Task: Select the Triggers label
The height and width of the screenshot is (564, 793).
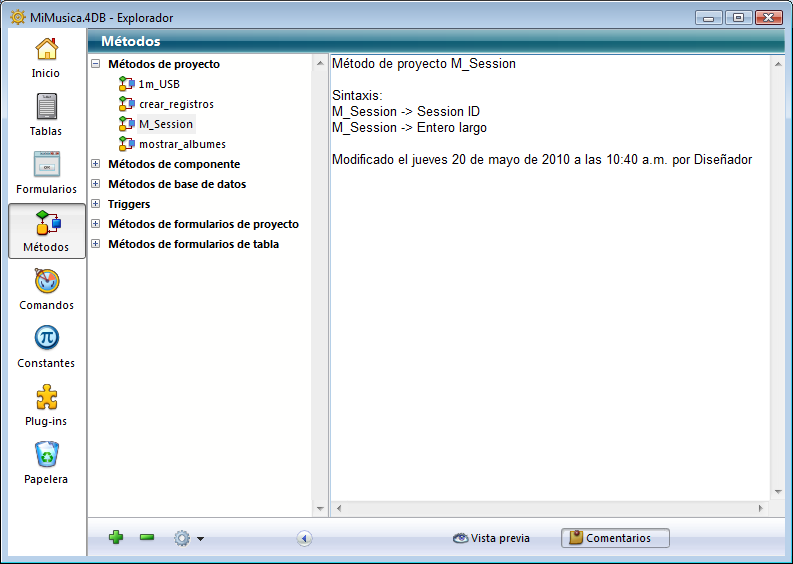Action: point(129,204)
